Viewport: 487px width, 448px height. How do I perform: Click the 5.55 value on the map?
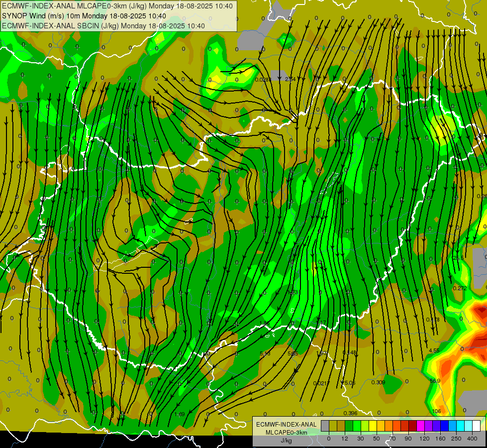[293, 353]
